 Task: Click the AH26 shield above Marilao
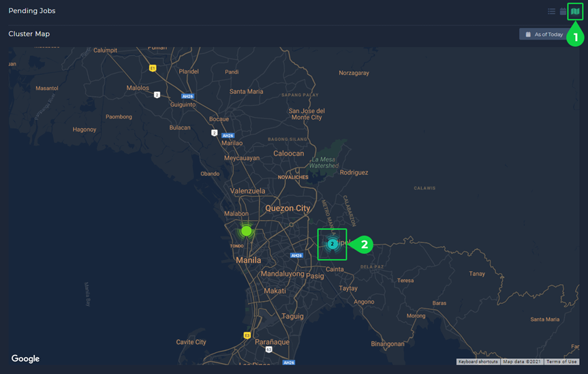click(x=228, y=136)
